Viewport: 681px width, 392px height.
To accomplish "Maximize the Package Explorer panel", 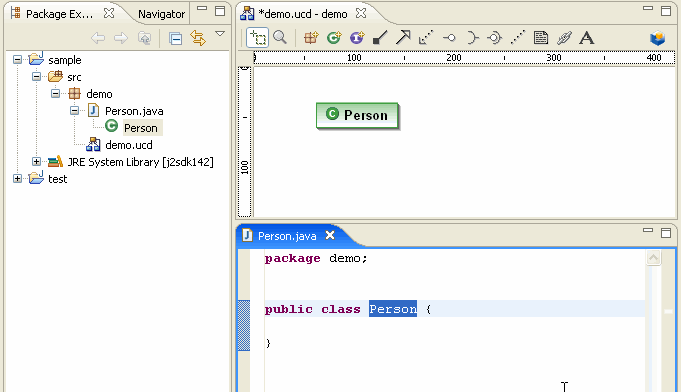I will coord(220,11).
